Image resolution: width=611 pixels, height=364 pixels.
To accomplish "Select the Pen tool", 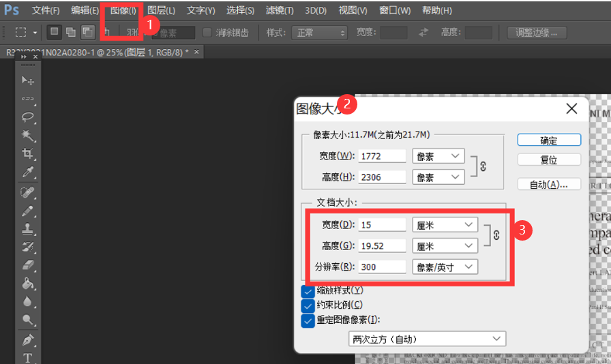I will [x=28, y=339].
